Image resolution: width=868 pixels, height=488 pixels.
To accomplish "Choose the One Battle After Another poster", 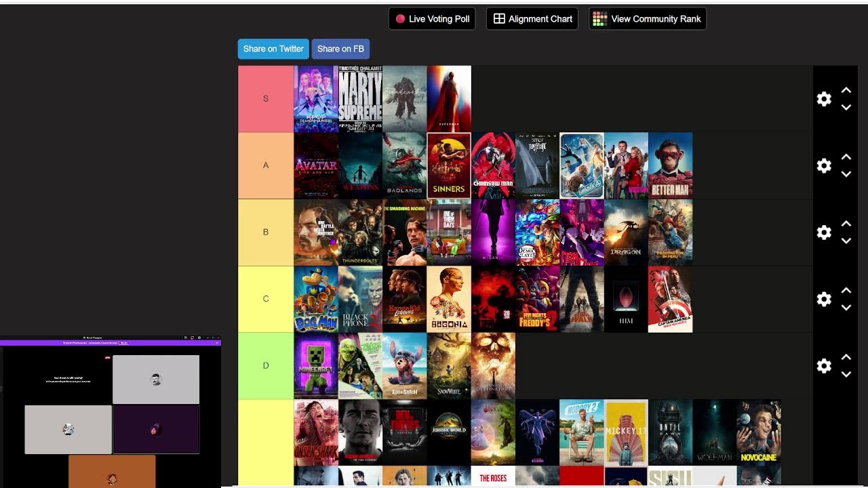I will pos(316,232).
